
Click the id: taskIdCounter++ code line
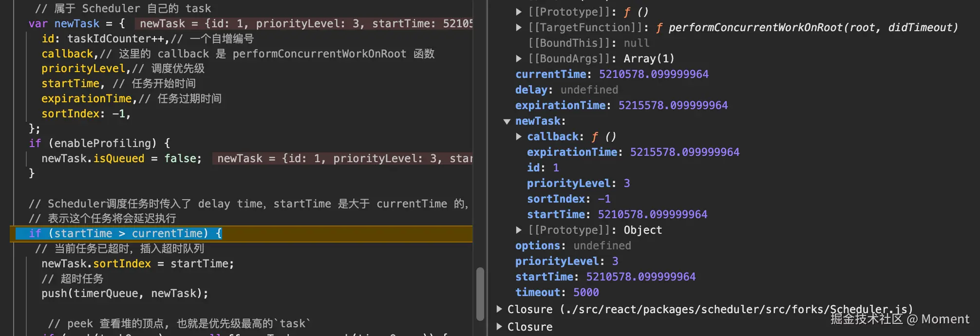[148, 39]
